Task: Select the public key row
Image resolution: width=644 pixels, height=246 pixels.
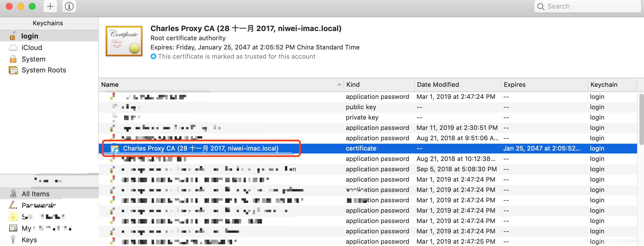Action: click(368, 107)
